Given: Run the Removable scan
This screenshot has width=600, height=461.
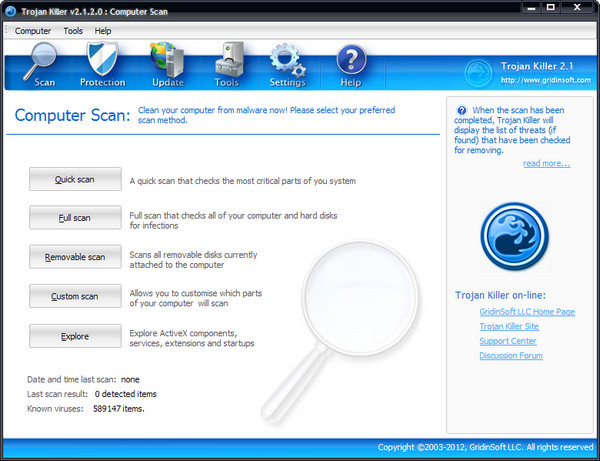Looking at the screenshot, I should pos(75,257).
